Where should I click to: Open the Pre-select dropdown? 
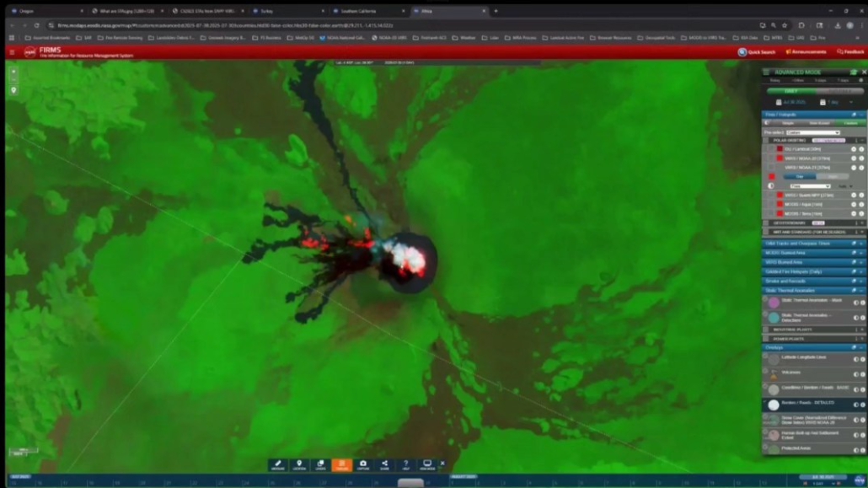(813, 132)
